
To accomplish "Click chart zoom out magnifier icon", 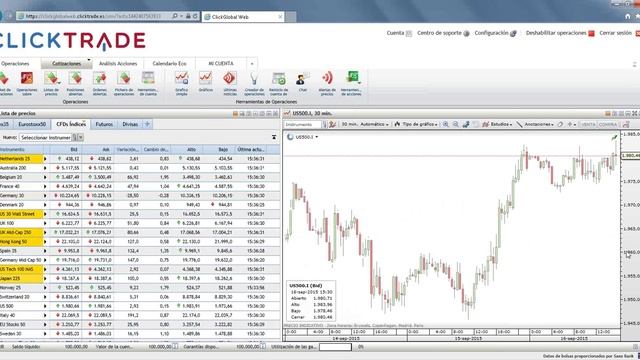I will [x=456, y=124].
